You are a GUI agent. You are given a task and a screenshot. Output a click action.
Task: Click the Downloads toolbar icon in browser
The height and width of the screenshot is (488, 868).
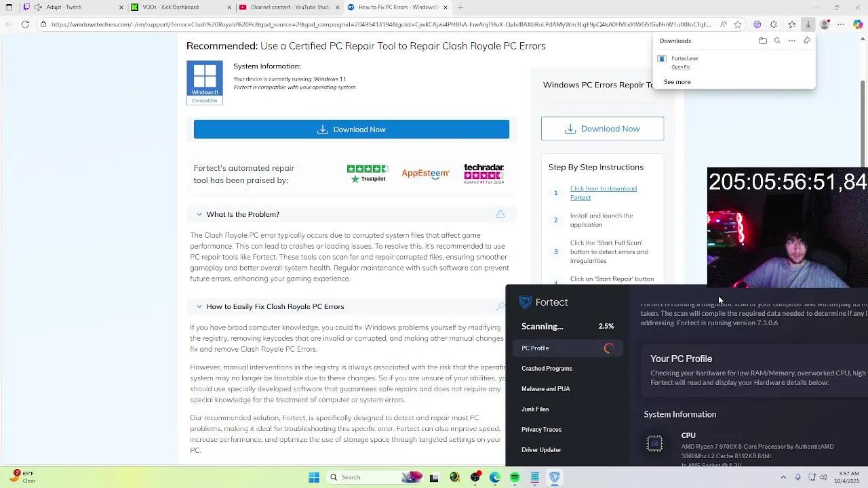(808, 24)
